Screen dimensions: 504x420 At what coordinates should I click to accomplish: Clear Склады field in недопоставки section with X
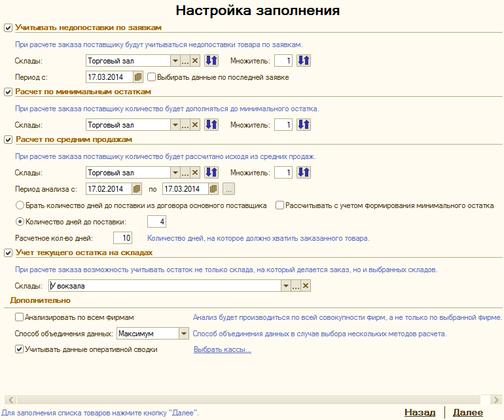pyautogui.click(x=195, y=60)
